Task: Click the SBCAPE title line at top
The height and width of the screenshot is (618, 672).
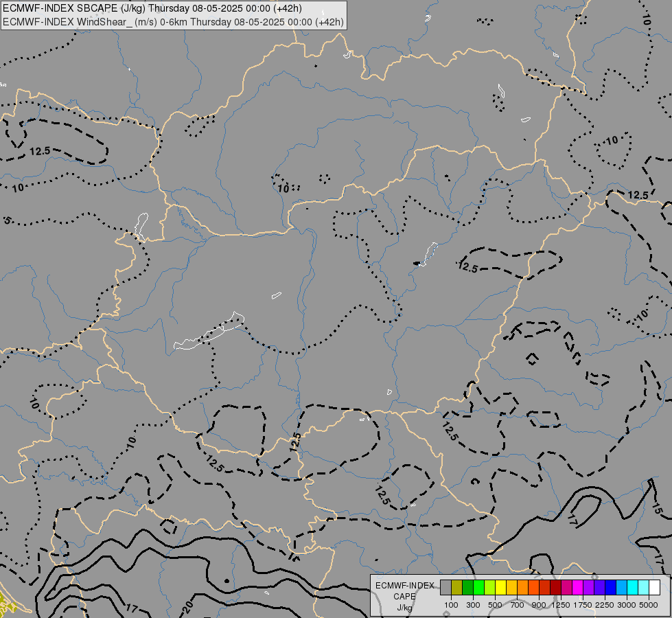Action: [x=152, y=8]
